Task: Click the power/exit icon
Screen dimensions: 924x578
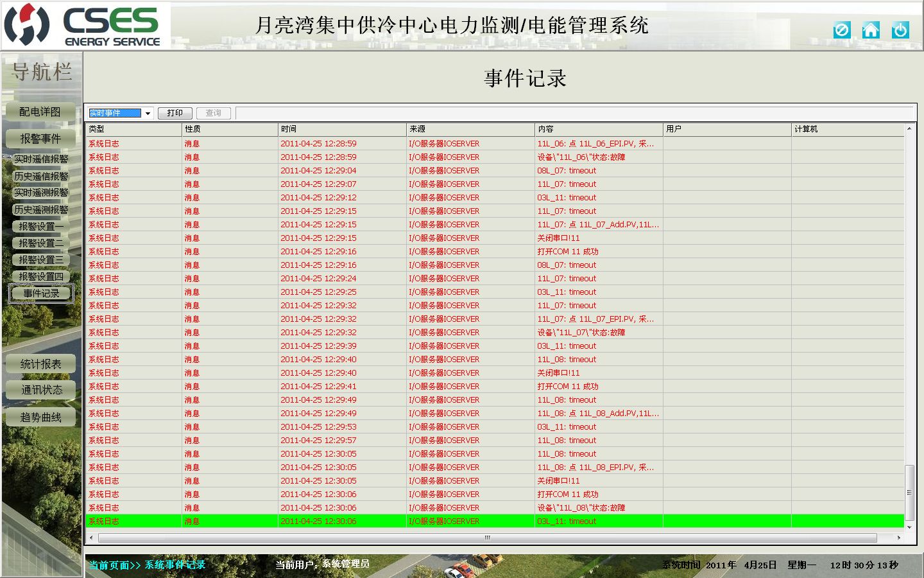Action: point(900,30)
